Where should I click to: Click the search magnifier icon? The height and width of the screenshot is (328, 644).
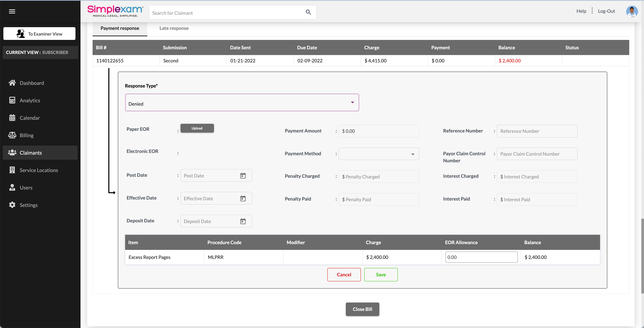click(x=308, y=12)
